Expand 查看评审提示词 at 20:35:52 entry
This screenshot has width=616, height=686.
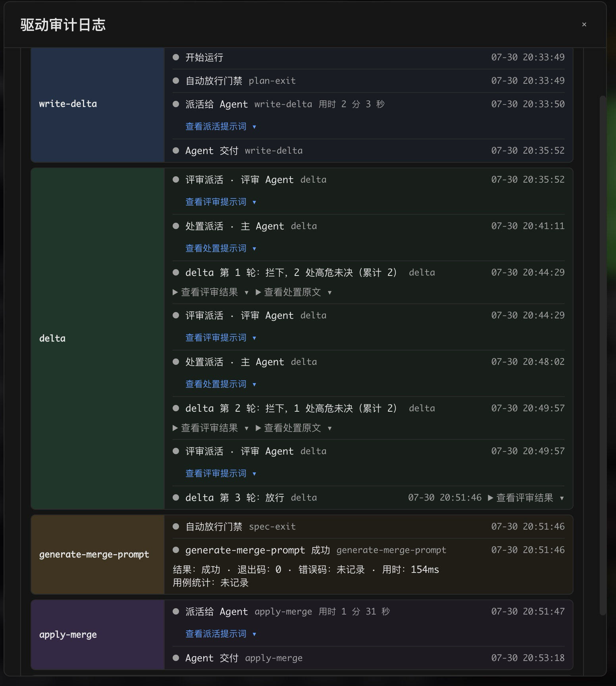tap(221, 202)
